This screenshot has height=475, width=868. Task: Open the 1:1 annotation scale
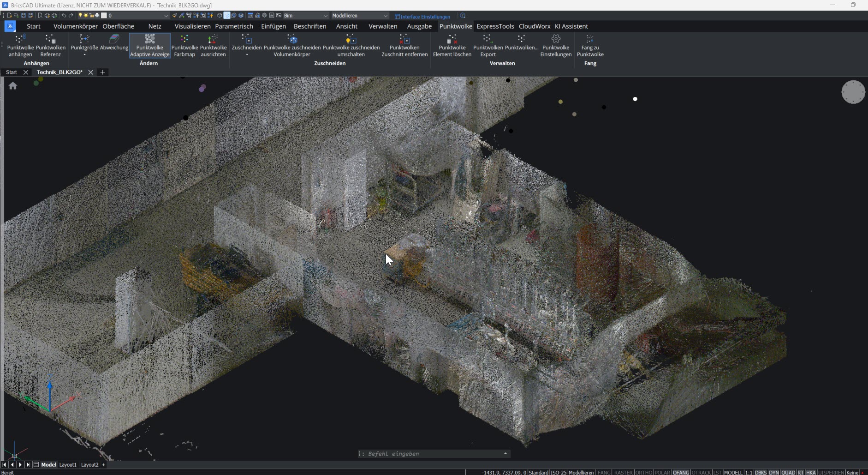coord(749,472)
